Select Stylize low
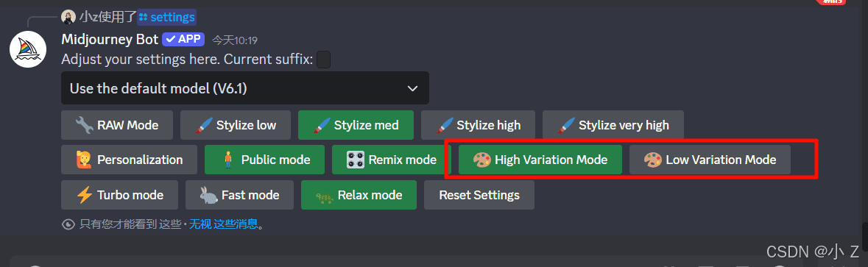 tap(236, 125)
